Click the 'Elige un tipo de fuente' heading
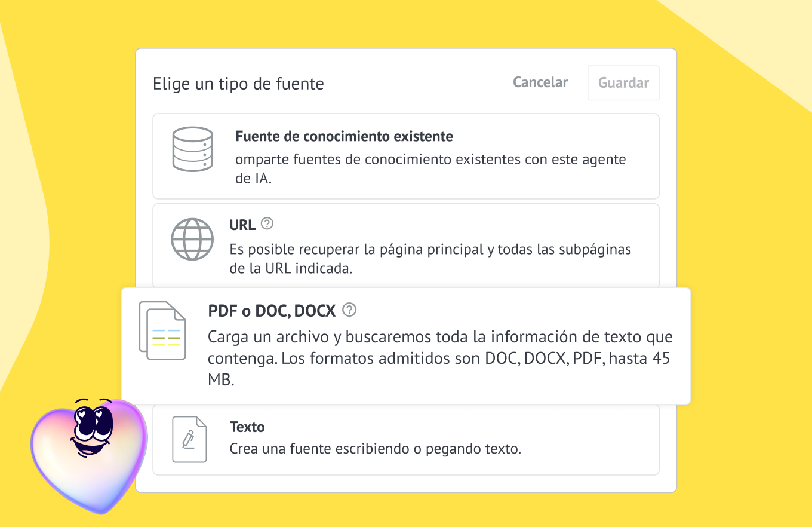Viewport: 812px width, 527px height. click(238, 84)
